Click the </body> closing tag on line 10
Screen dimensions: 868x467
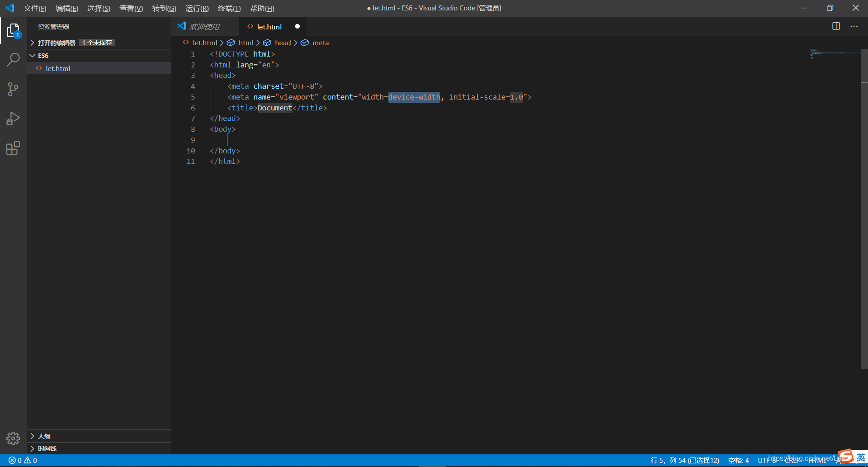tap(225, 151)
